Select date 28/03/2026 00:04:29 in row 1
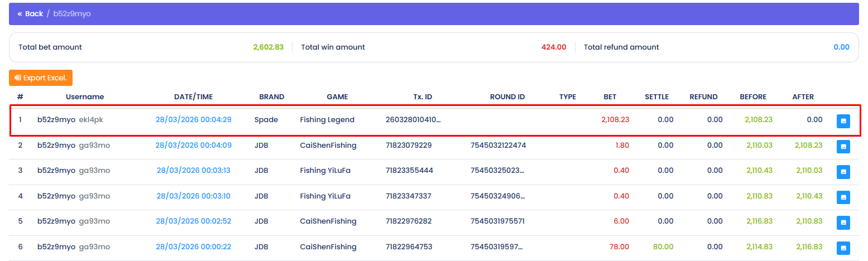The height and width of the screenshot is (261, 868). coord(193,119)
